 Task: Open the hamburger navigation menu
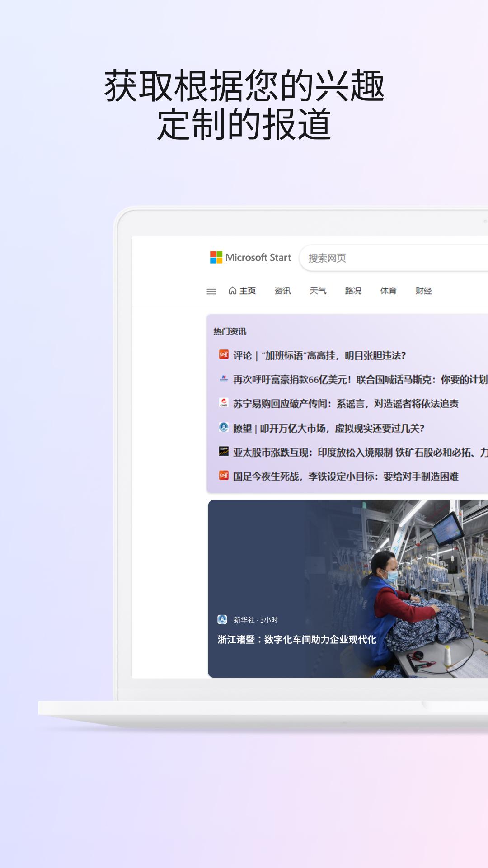pos(211,292)
